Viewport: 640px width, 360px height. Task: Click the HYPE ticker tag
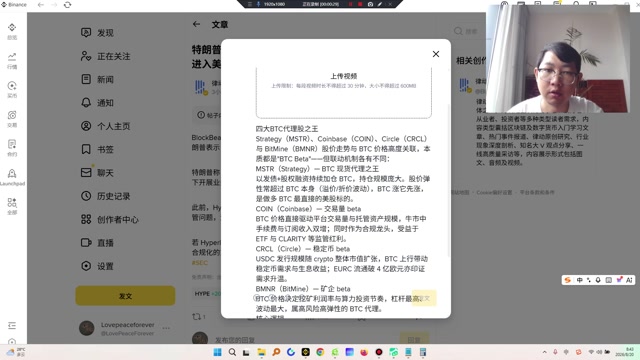tap(207, 293)
